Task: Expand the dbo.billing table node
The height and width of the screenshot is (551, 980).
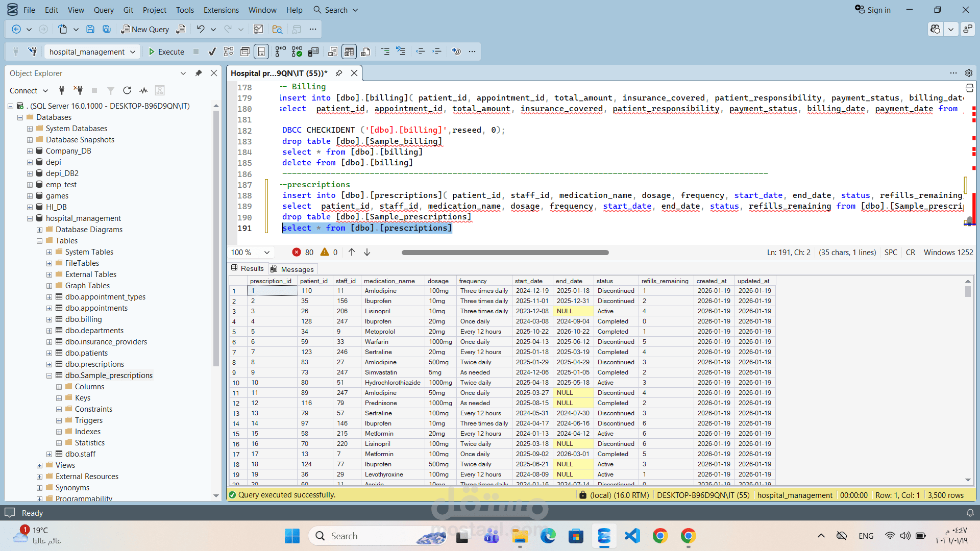Action: coord(50,319)
